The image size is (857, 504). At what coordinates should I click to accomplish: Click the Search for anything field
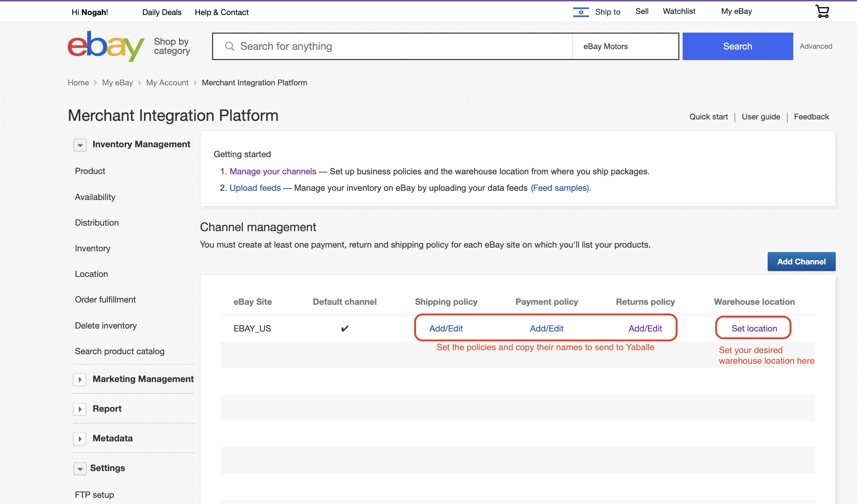coord(393,46)
